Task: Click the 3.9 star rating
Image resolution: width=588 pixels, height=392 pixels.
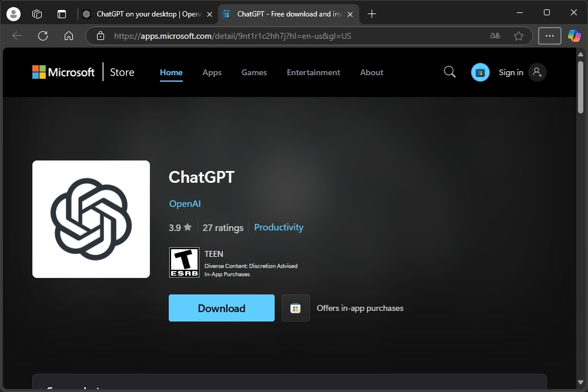Action: pos(180,227)
